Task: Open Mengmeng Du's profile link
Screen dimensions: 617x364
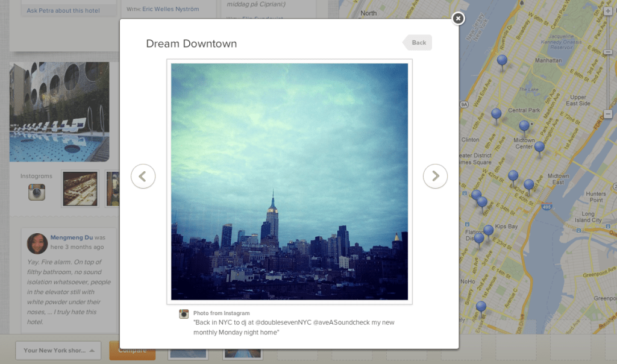Action: coord(72,238)
